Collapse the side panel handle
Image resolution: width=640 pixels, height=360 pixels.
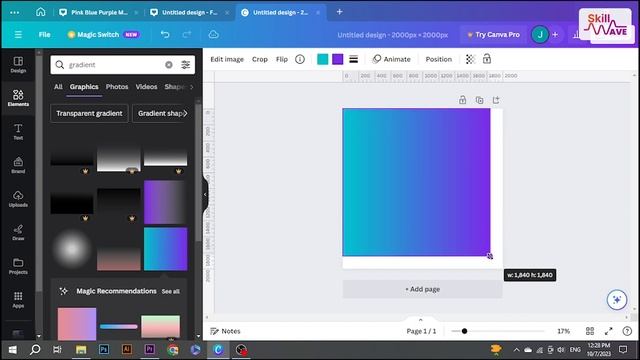205,194
